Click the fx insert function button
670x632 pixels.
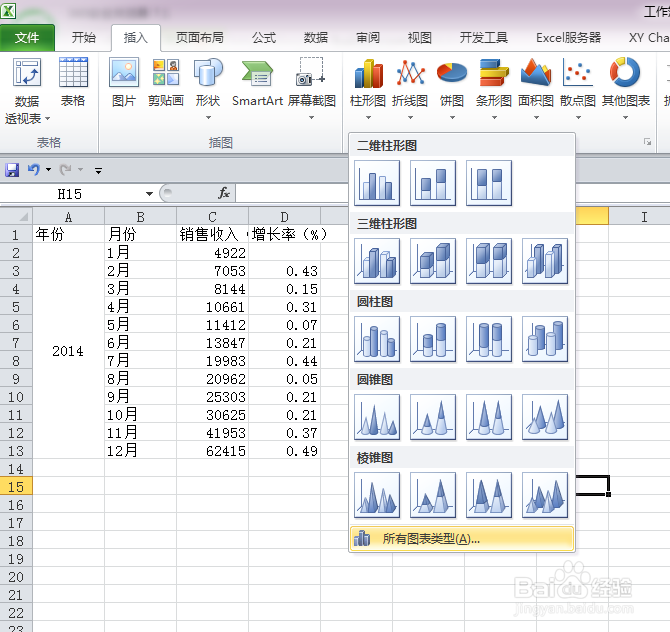click(223, 193)
